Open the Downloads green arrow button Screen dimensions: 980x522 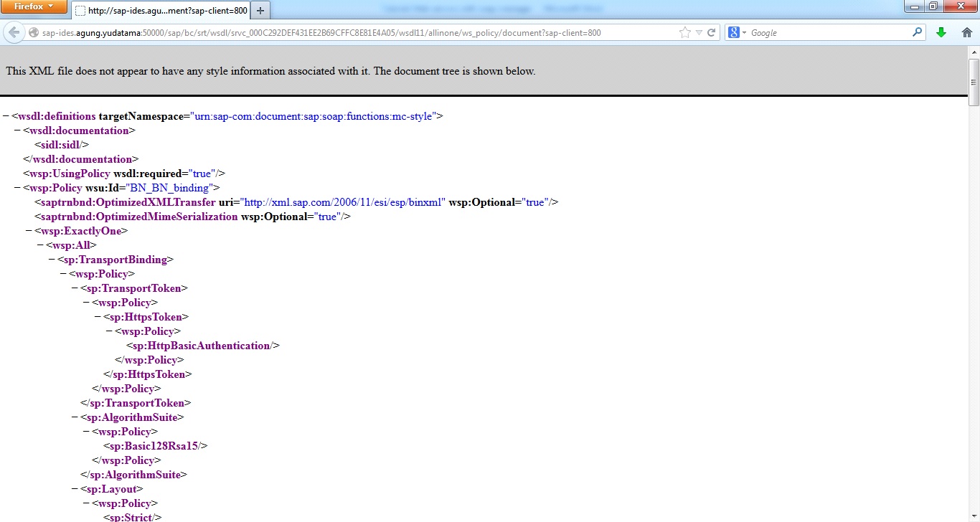941,32
